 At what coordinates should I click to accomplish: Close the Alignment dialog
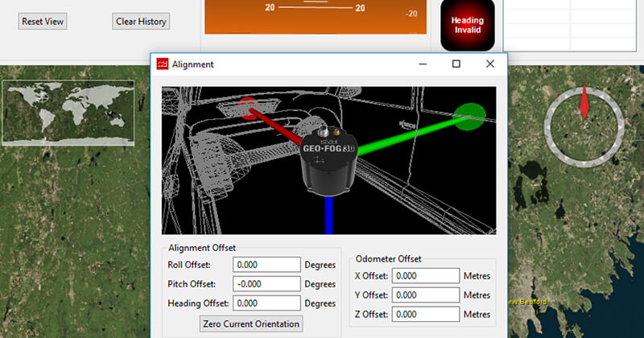tap(489, 64)
